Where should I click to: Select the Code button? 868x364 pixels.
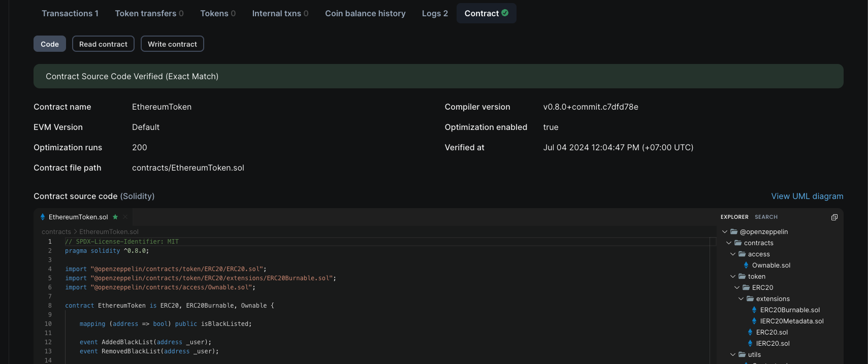pyautogui.click(x=50, y=44)
